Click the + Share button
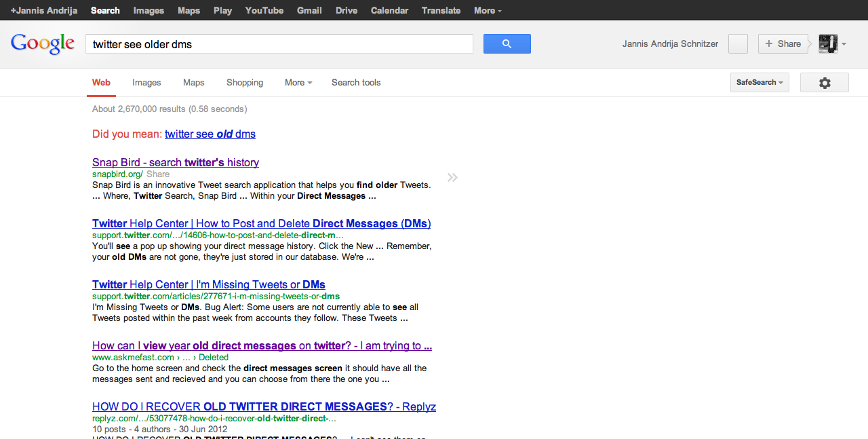 pyautogui.click(x=783, y=43)
